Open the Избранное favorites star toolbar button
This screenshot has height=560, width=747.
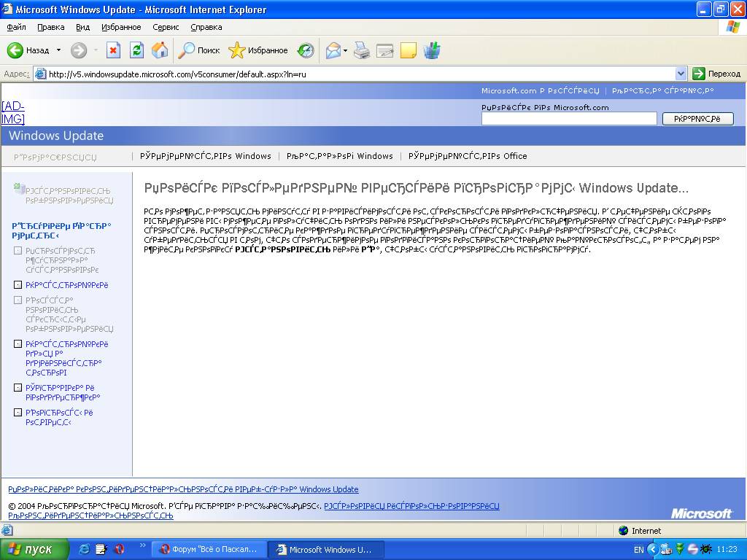[258, 50]
